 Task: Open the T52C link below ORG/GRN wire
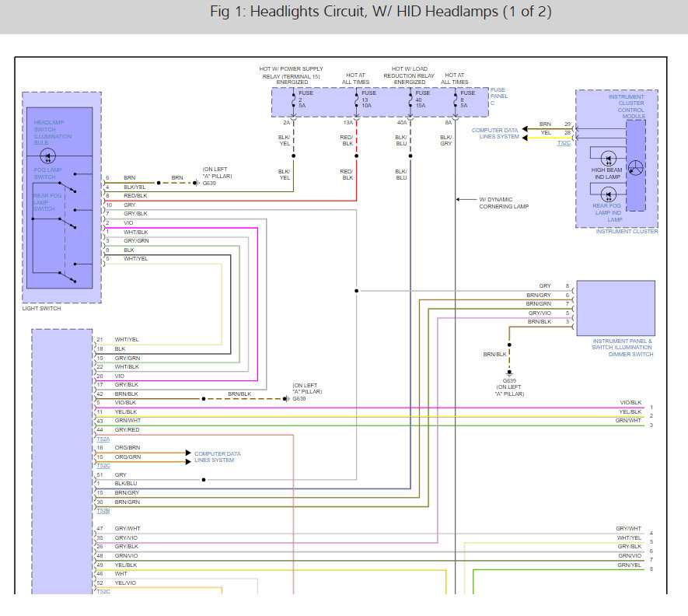(103, 465)
